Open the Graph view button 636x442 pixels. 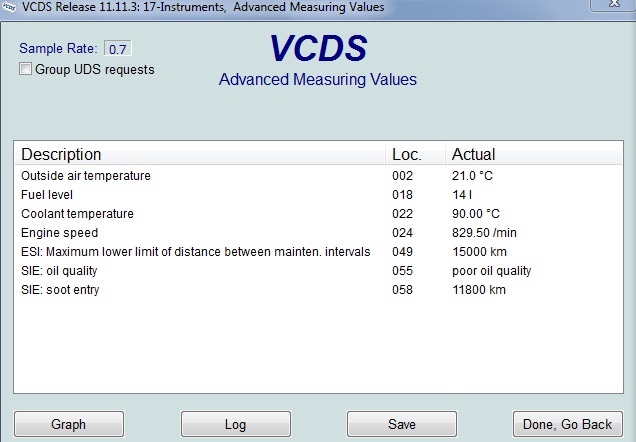click(x=69, y=424)
